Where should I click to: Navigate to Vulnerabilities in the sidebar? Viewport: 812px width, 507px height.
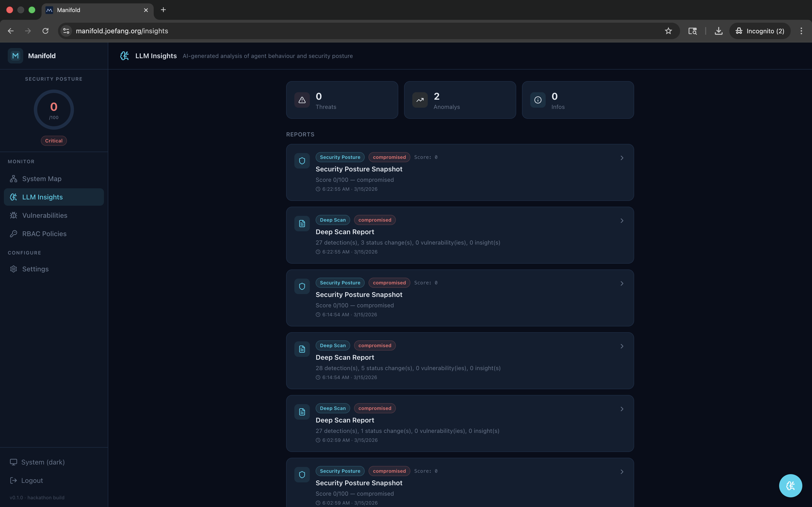pyautogui.click(x=45, y=215)
